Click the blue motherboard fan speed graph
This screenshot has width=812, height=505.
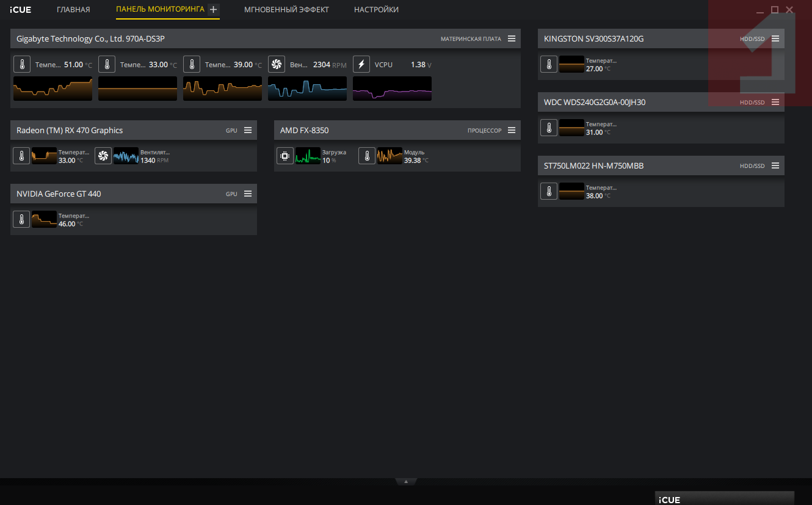[307, 89]
